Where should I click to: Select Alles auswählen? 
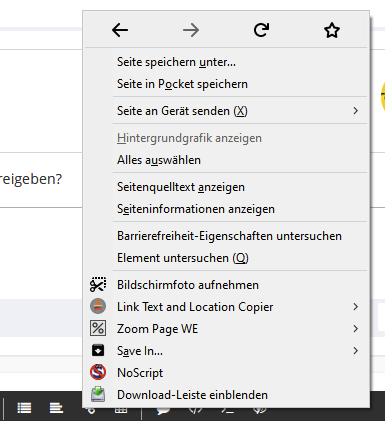tap(226, 160)
